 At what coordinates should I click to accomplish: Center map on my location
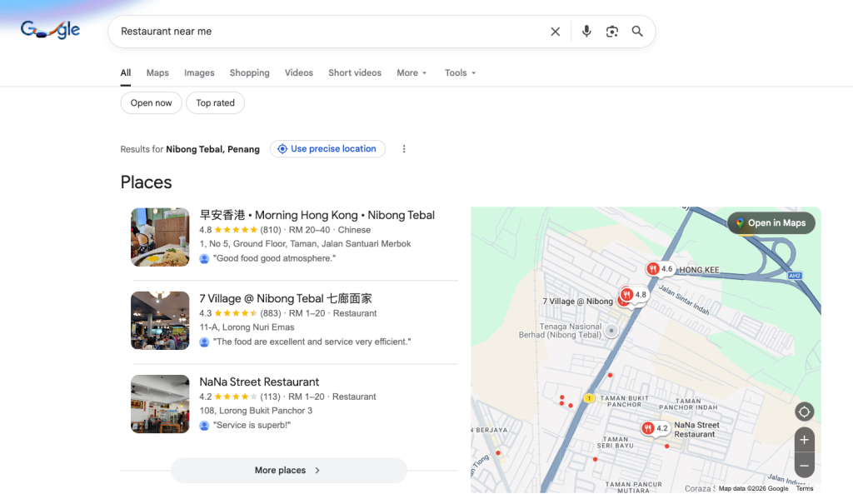804,412
